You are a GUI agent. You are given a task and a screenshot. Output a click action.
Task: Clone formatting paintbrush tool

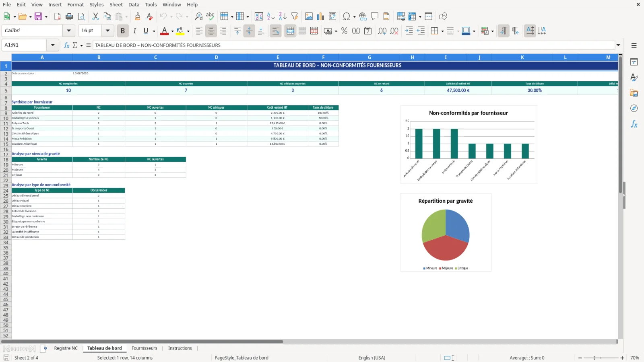[x=138, y=16]
